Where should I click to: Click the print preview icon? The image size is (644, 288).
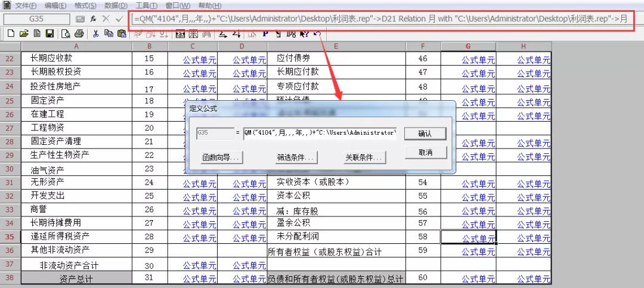[x=66, y=33]
